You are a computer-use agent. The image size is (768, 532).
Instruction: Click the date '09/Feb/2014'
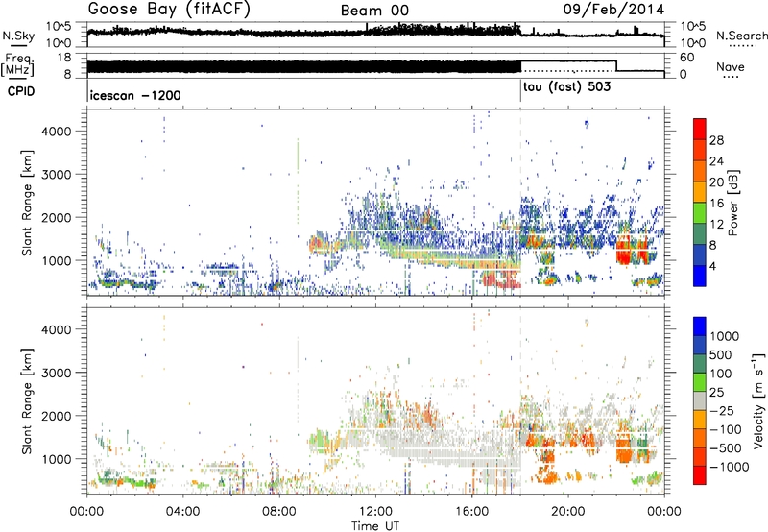pos(613,10)
